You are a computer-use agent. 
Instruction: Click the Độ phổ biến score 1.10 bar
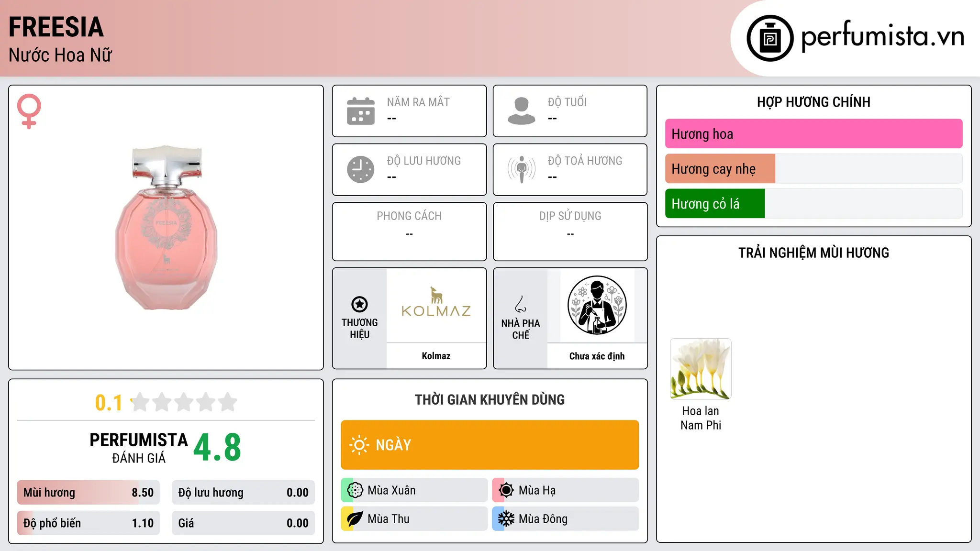click(89, 523)
